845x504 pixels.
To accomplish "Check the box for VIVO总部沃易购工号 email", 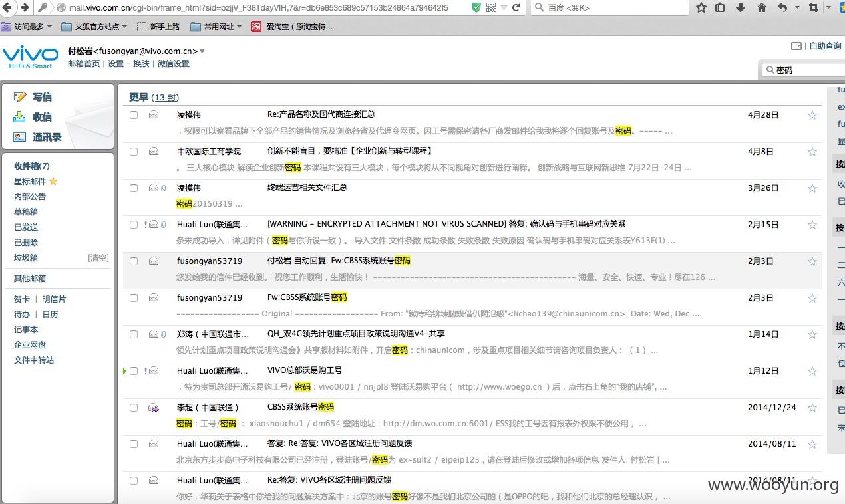I will [x=134, y=371].
